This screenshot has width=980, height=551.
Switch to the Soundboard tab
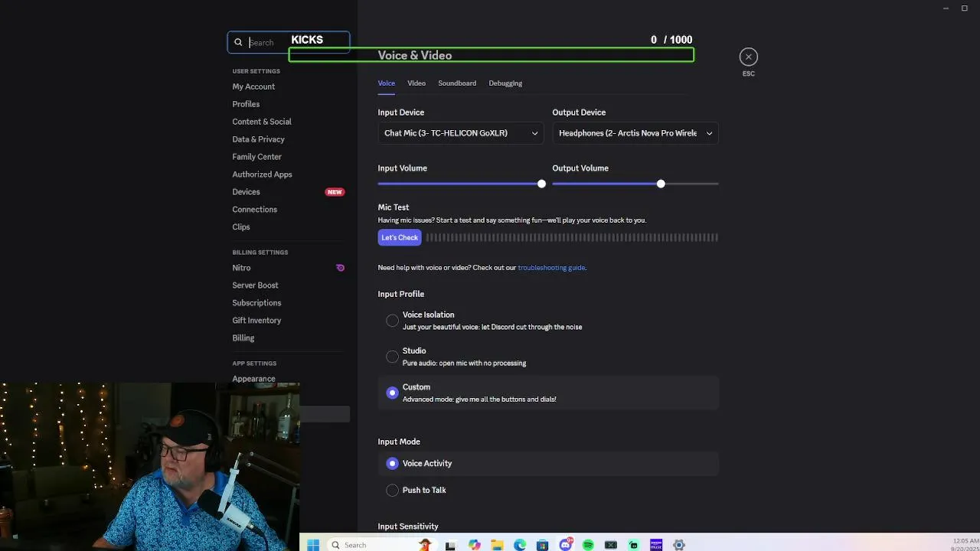[457, 83]
